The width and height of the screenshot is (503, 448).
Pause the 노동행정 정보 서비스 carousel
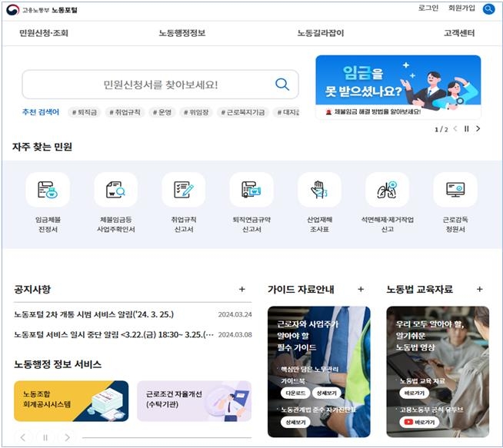coord(45,437)
